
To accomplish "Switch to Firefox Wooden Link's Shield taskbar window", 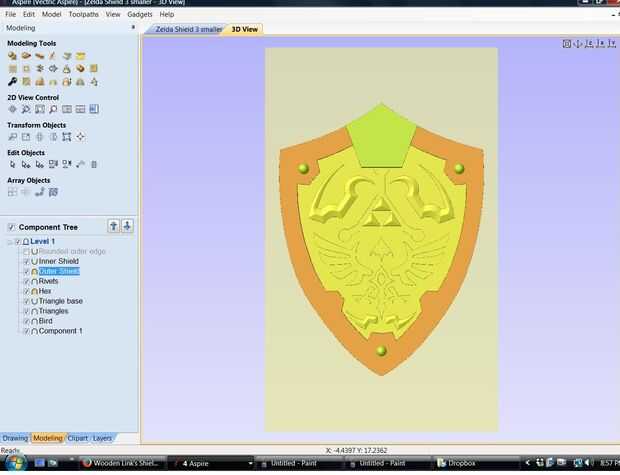I will point(121,463).
